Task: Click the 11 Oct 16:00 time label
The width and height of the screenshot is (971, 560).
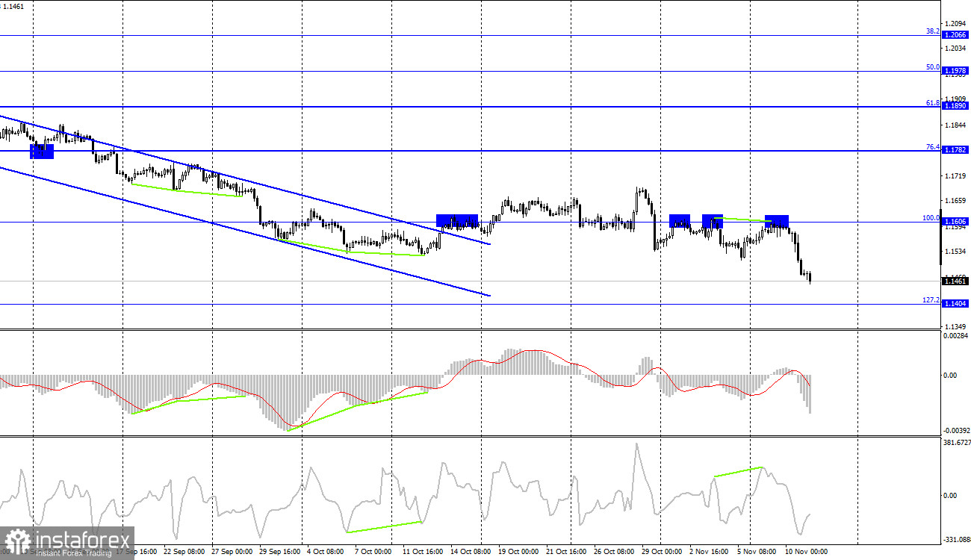Action: (421, 552)
